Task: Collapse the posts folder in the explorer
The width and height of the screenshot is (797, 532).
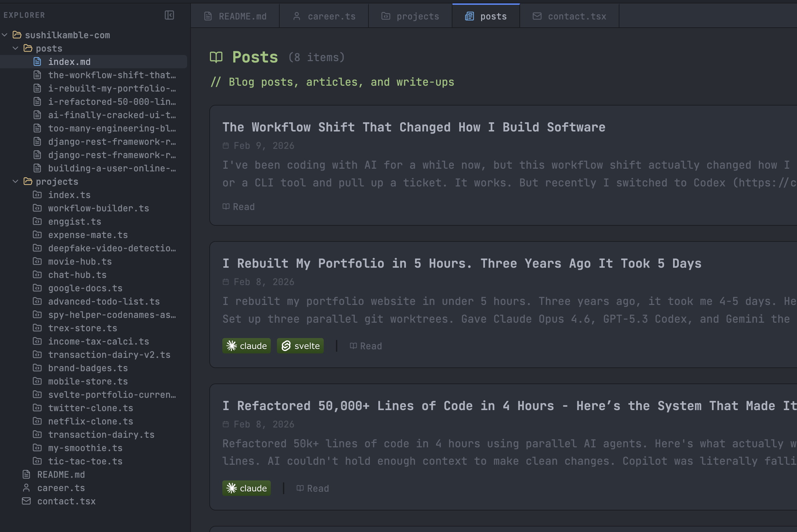Action: (15, 48)
